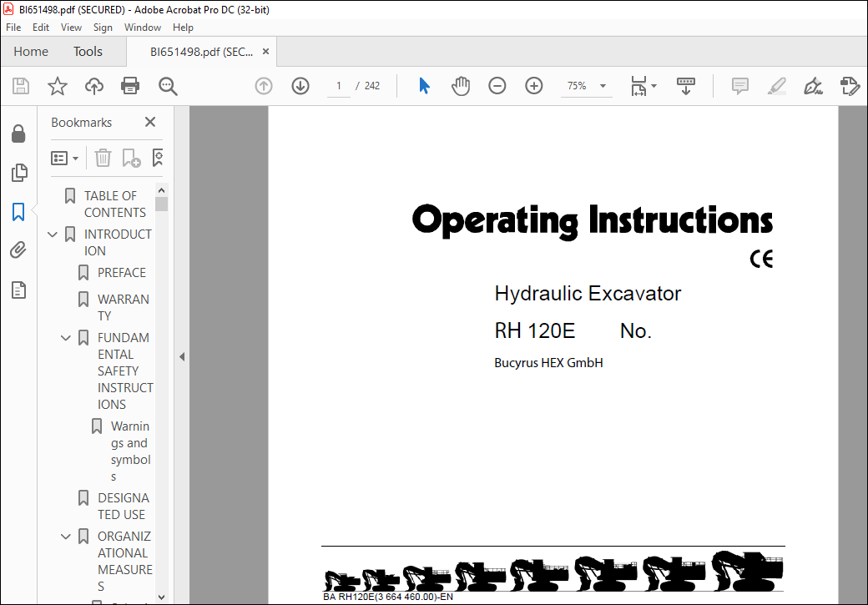868x605 pixels.
Task: Go to previous page arrow
Action: point(264,86)
